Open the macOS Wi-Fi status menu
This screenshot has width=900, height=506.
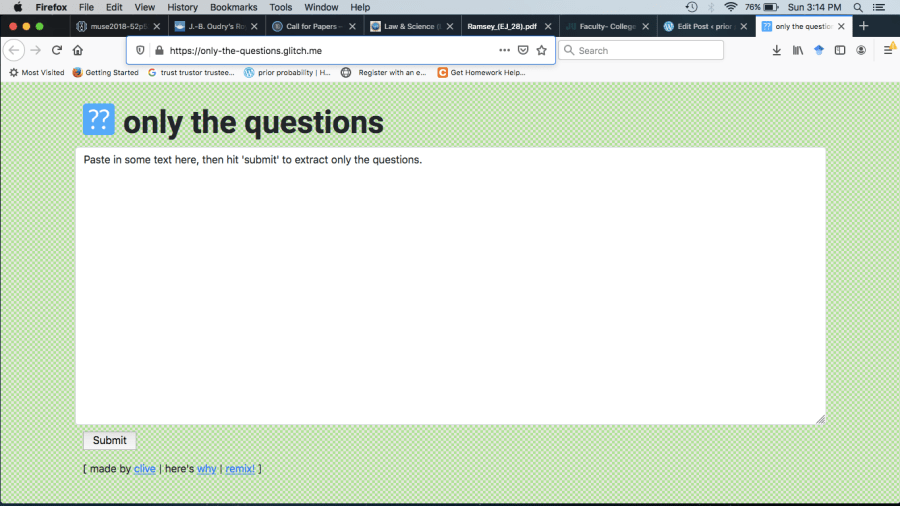click(730, 7)
